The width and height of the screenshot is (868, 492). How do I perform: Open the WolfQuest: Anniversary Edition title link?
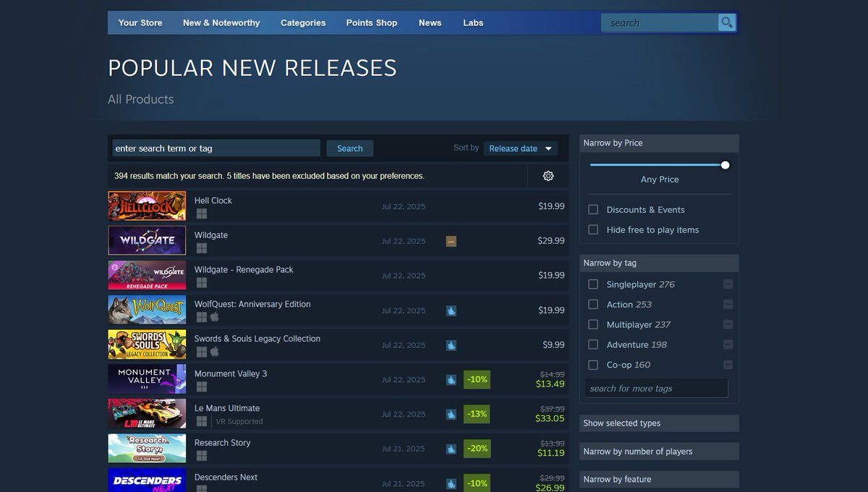click(252, 304)
